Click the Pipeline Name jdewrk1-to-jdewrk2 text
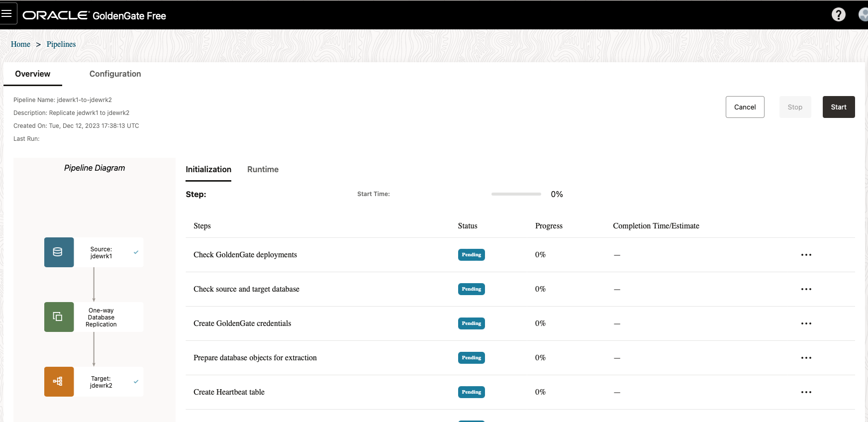The width and height of the screenshot is (868, 422). pyautogui.click(x=63, y=100)
